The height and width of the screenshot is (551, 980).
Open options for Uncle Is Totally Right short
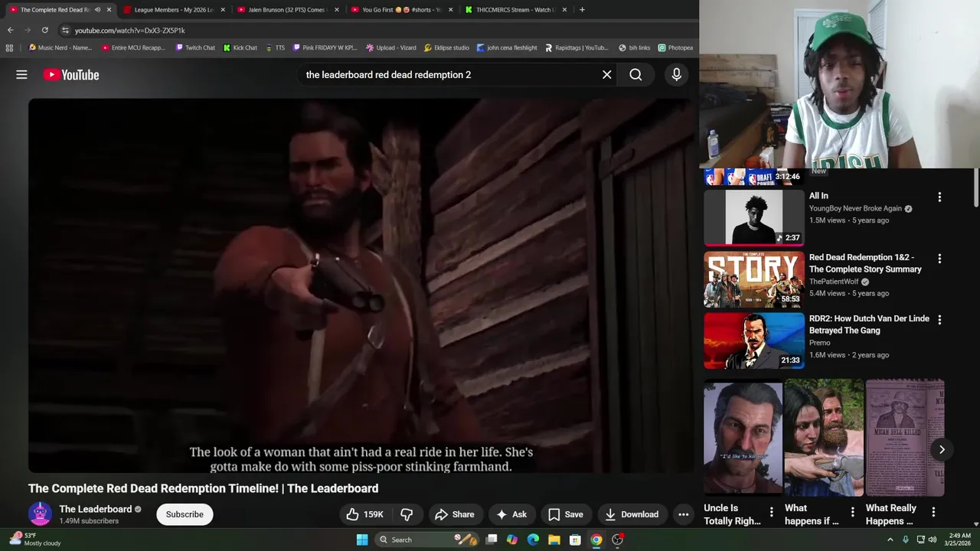(x=771, y=512)
